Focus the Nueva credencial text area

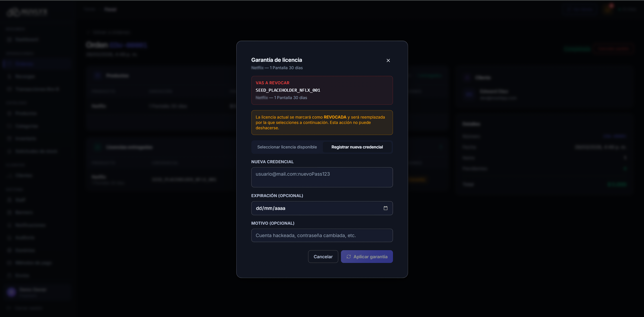322,177
